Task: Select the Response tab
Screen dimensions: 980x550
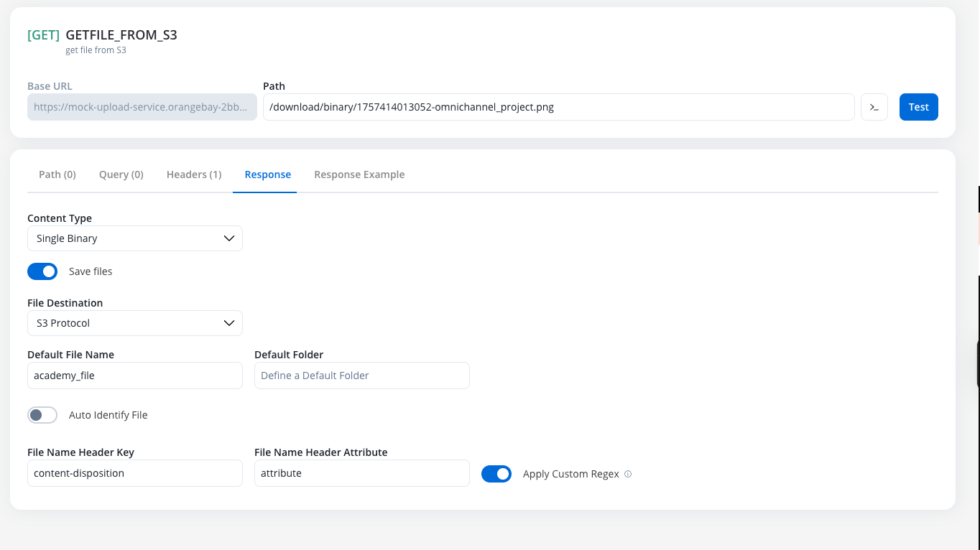Action: pyautogui.click(x=267, y=174)
